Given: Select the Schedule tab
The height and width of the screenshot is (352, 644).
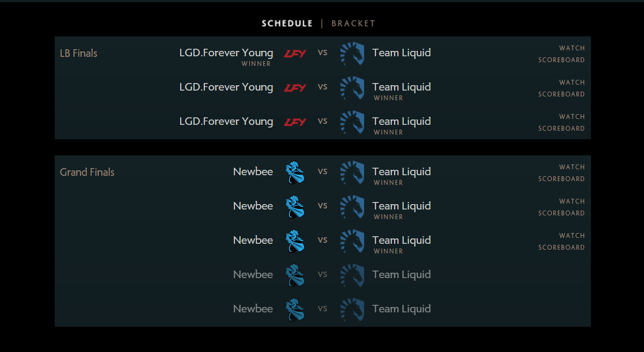Looking at the screenshot, I should (x=287, y=24).
